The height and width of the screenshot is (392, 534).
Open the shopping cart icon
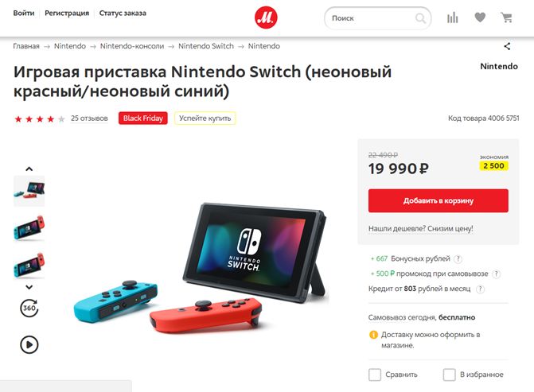[506, 17]
